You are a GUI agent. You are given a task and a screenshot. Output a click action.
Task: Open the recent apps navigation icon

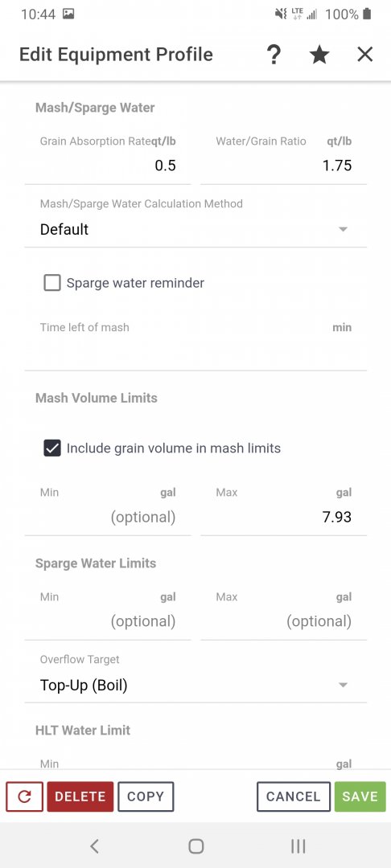pos(298,845)
